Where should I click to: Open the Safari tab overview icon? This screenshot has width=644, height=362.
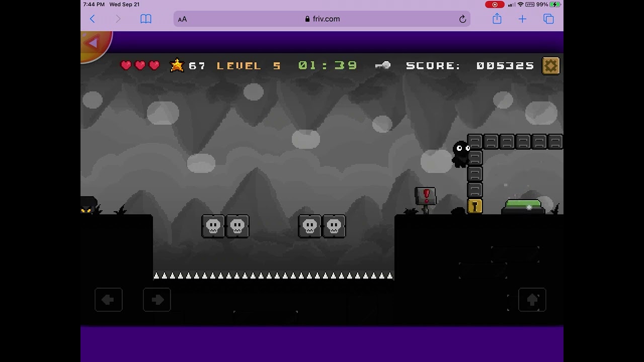pos(548,19)
